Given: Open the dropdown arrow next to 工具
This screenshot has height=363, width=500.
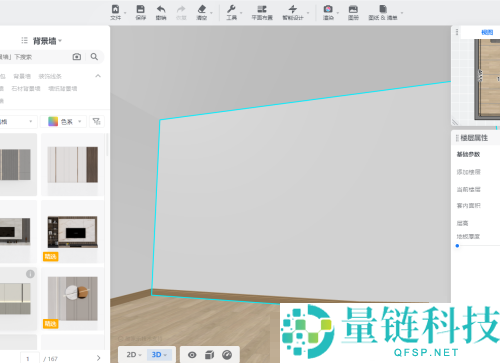Looking at the screenshot, I should [x=241, y=13].
